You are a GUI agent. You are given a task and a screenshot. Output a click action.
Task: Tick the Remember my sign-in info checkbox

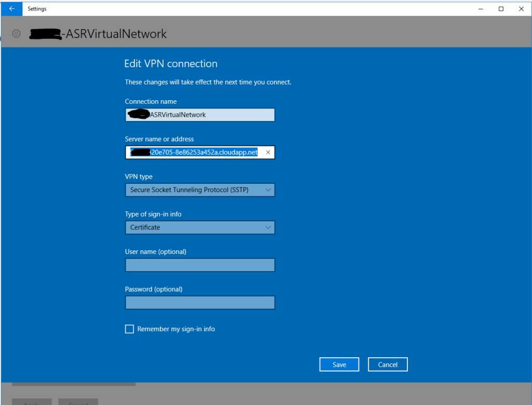point(129,329)
